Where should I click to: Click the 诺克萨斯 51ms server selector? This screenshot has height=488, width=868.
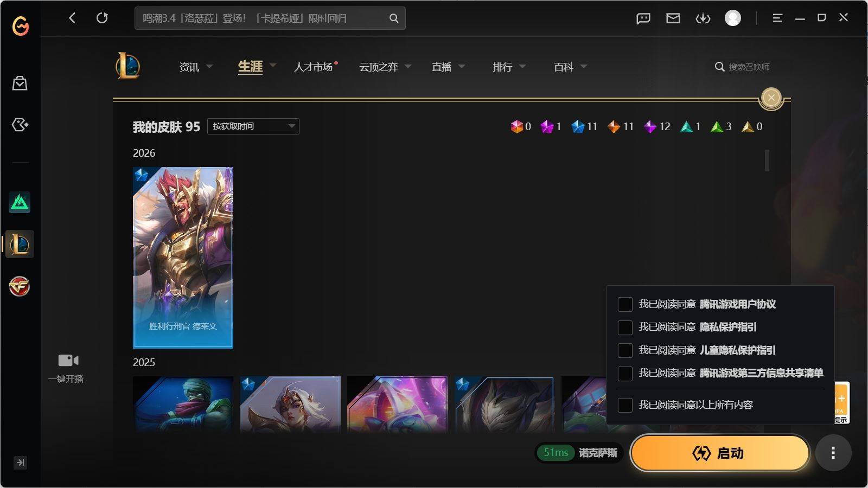coord(579,453)
